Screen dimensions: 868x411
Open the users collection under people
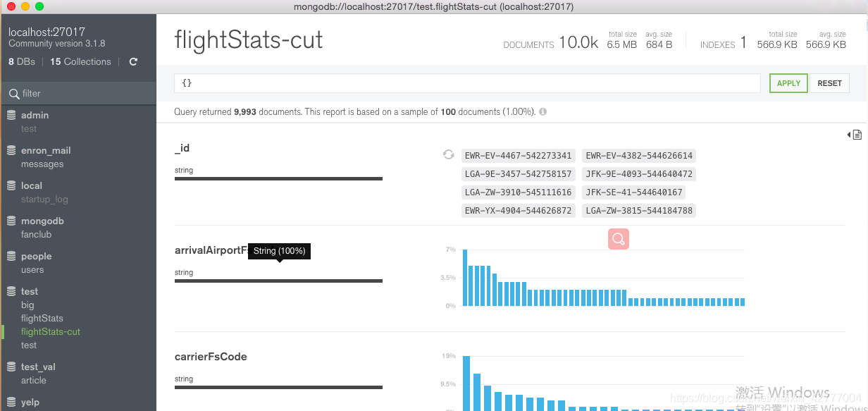pyautogui.click(x=32, y=270)
